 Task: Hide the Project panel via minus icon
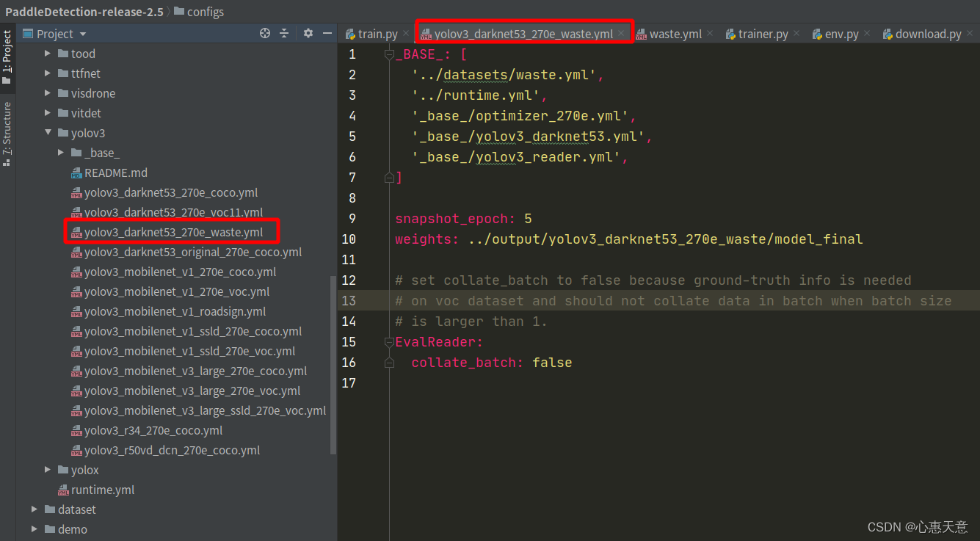(327, 33)
